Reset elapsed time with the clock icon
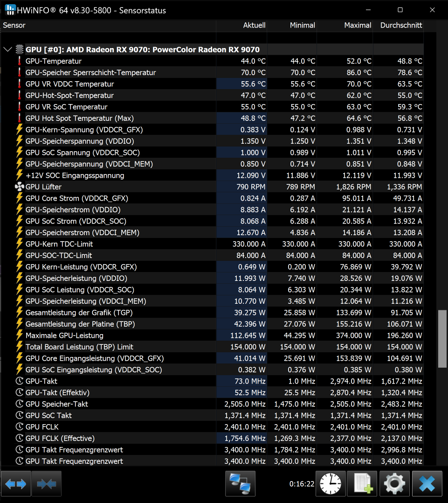The width and height of the screenshot is (448, 503). 331,484
